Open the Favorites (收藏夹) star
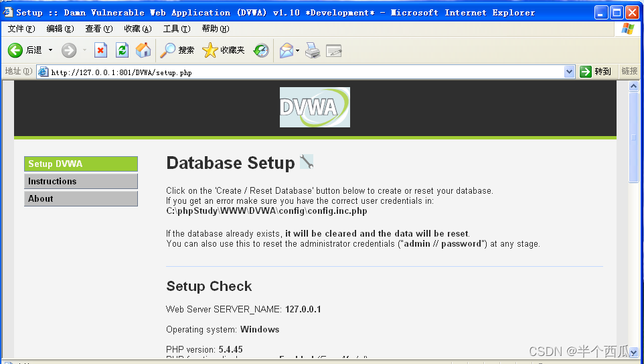The height and width of the screenshot is (364, 644). (224, 50)
